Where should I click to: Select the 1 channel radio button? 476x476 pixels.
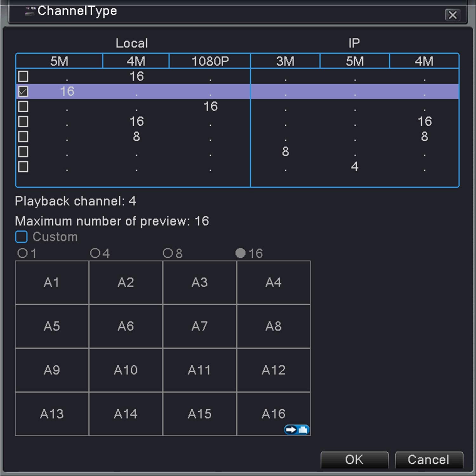tap(23, 253)
